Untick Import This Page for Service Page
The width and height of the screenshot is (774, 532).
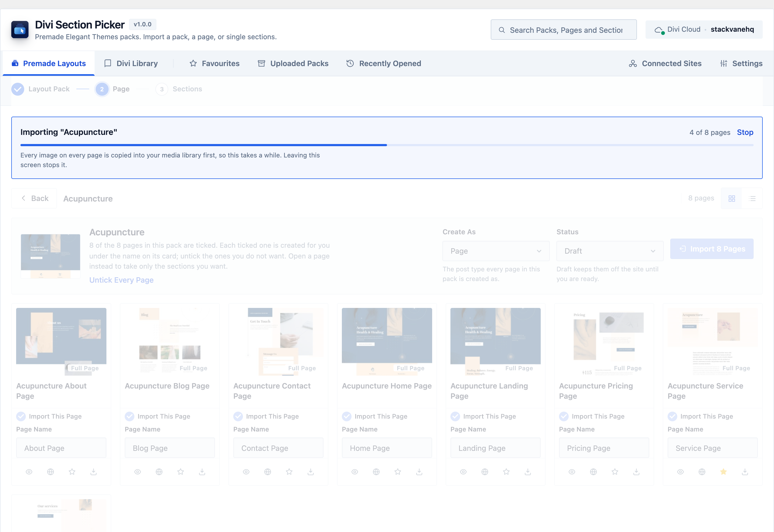point(672,416)
